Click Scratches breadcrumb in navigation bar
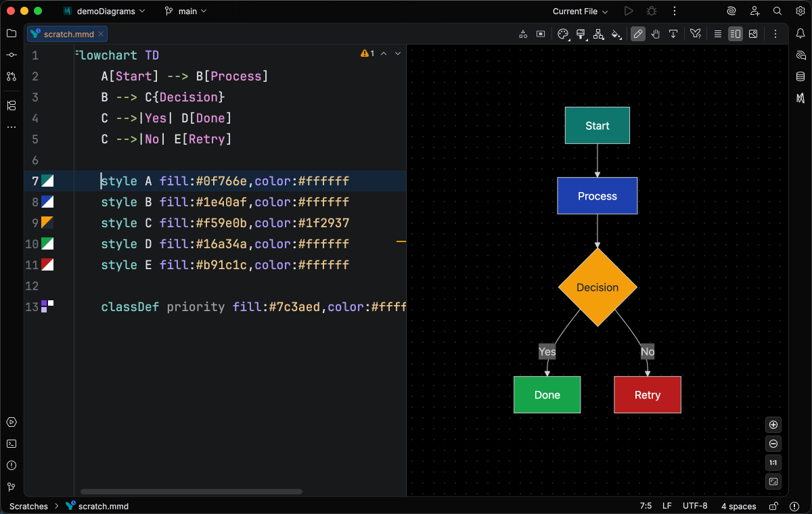The height and width of the screenshot is (514, 812). (28, 506)
